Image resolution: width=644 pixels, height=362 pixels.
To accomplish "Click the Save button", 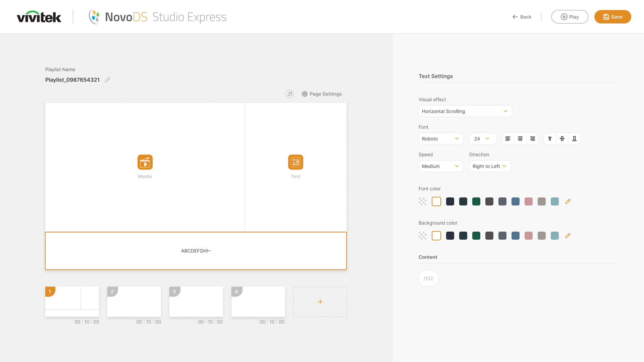I will [x=612, y=17].
